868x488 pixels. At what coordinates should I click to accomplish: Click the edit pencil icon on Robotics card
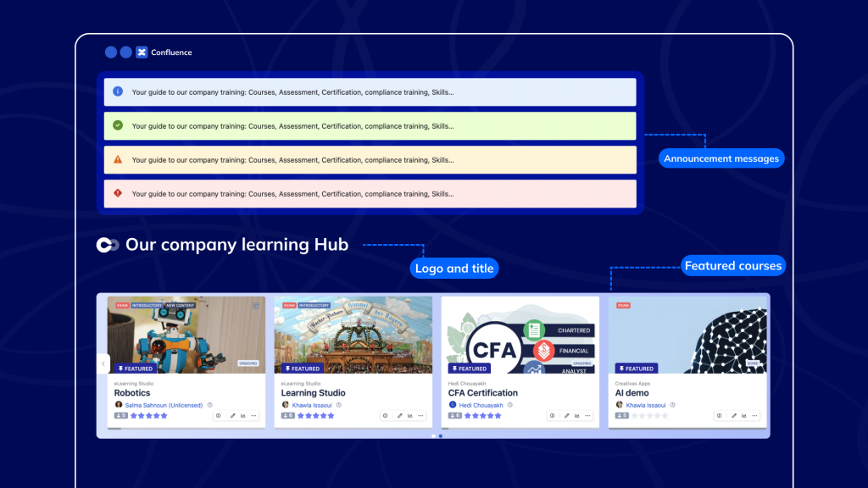click(233, 416)
